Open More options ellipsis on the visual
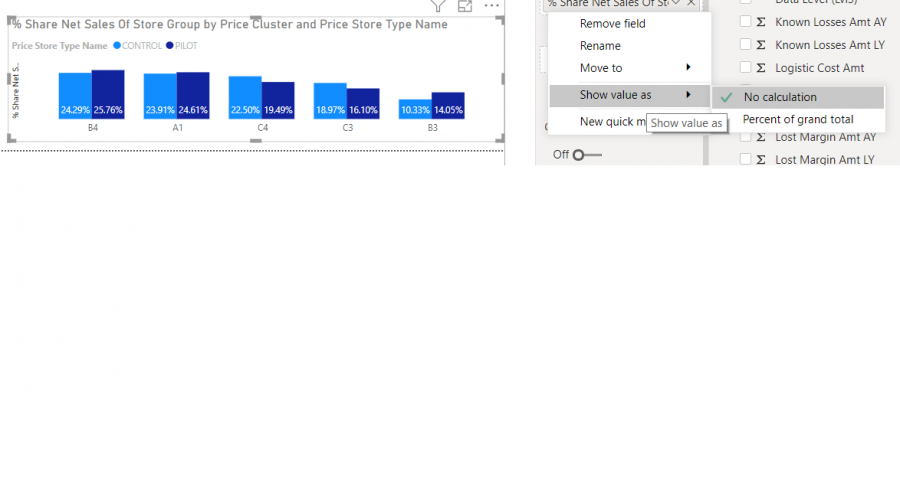Screen dimensions: 900x496 click(x=491, y=6)
